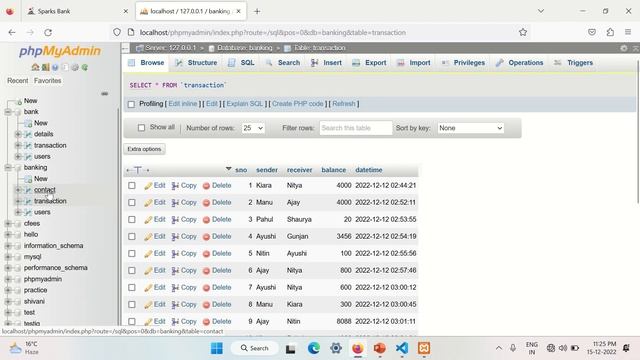Collapse the bank database node
This screenshot has width=640, height=360.
tap(8, 111)
